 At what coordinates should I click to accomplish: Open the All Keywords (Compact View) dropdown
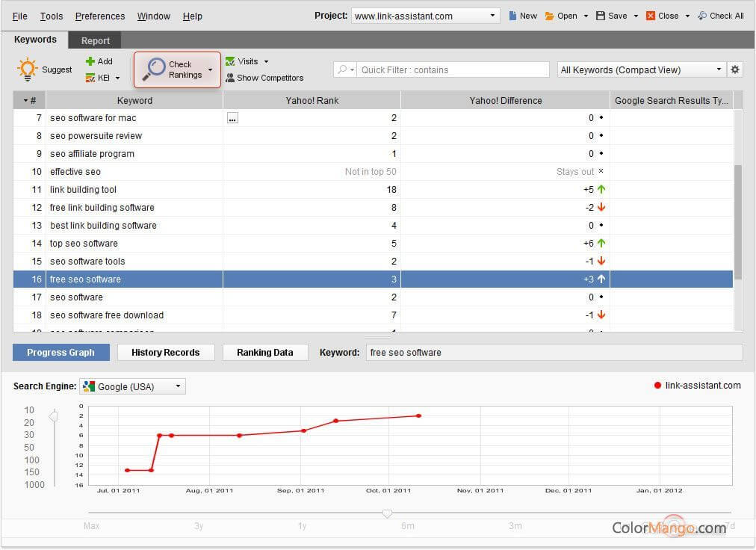[x=641, y=69]
